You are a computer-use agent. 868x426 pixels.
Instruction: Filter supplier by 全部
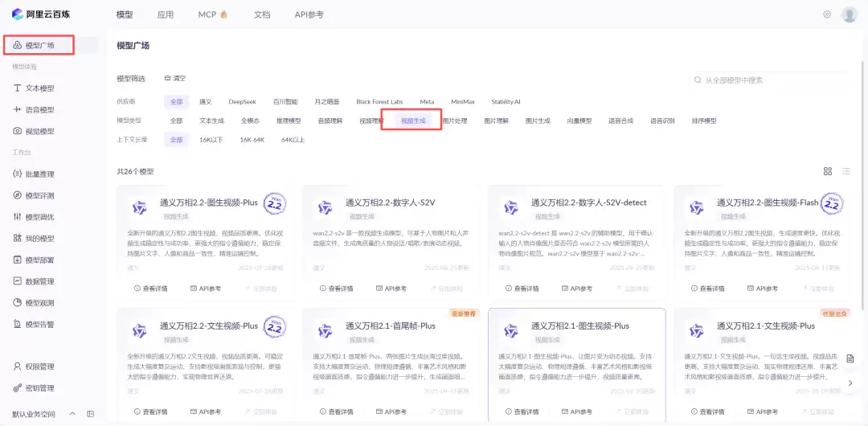click(x=177, y=102)
